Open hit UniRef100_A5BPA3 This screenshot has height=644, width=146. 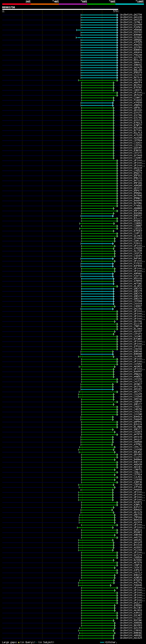tap(131, 105)
